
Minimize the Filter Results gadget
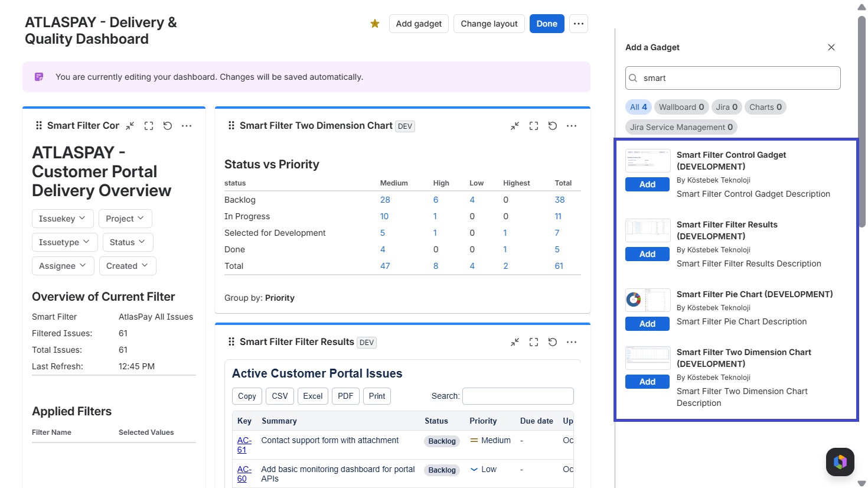[x=515, y=342]
